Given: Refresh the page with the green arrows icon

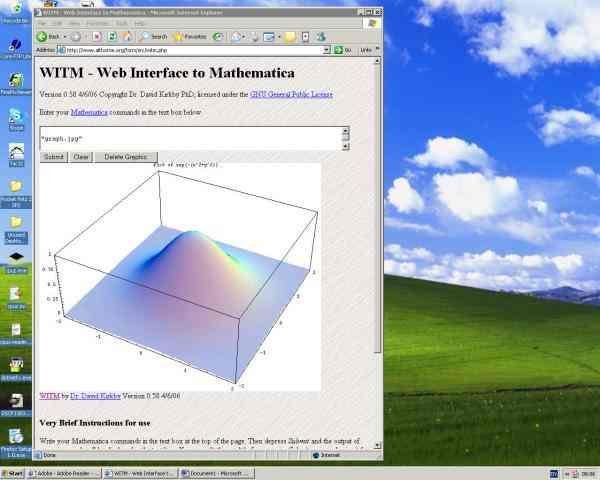Looking at the screenshot, I should point(112,37).
